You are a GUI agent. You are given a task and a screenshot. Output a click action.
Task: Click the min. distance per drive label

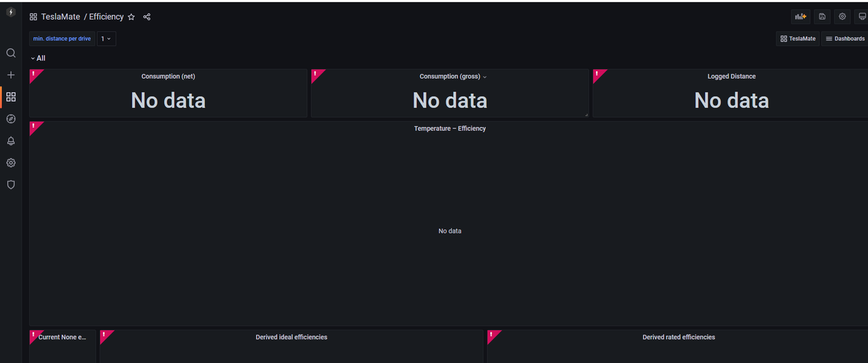(62, 39)
